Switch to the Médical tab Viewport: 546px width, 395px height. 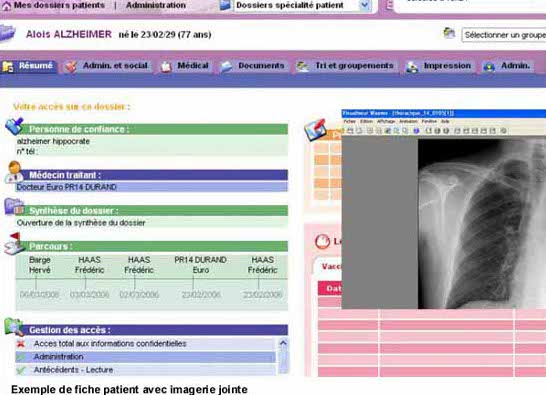coord(186,66)
